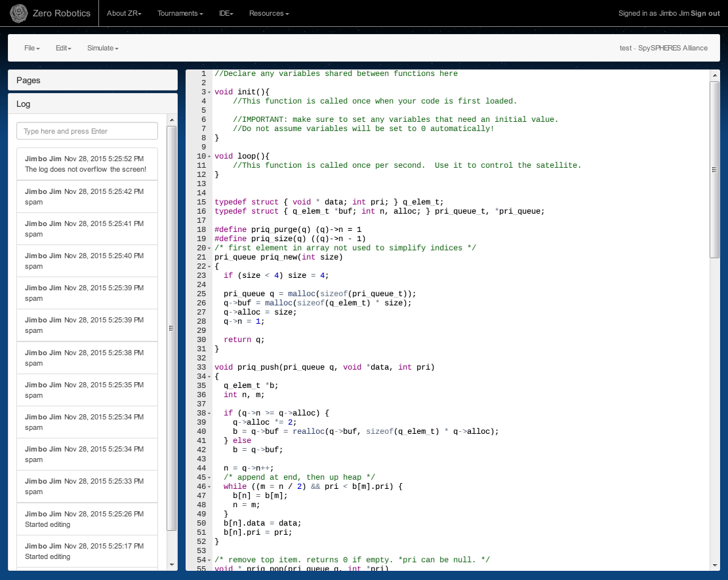
Task: Click log scrollbar down arrow
Action: click(172, 565)
